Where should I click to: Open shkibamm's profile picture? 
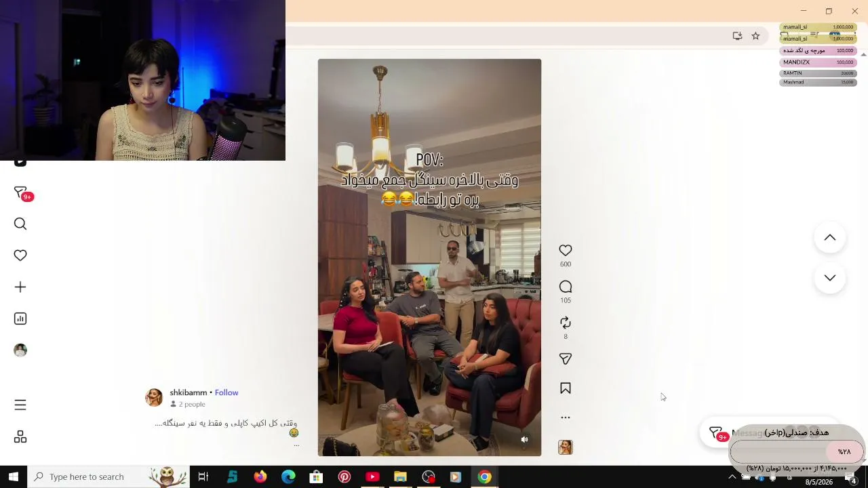(154, 398)
